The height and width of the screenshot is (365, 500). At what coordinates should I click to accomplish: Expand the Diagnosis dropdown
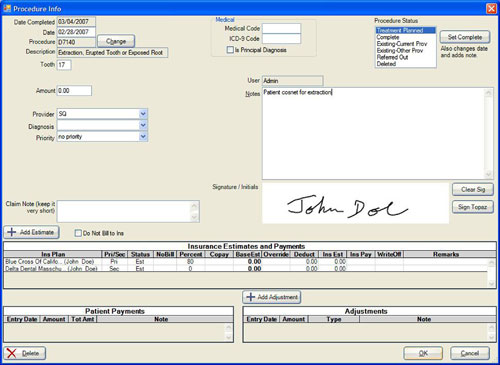click(x=143, y=126)
